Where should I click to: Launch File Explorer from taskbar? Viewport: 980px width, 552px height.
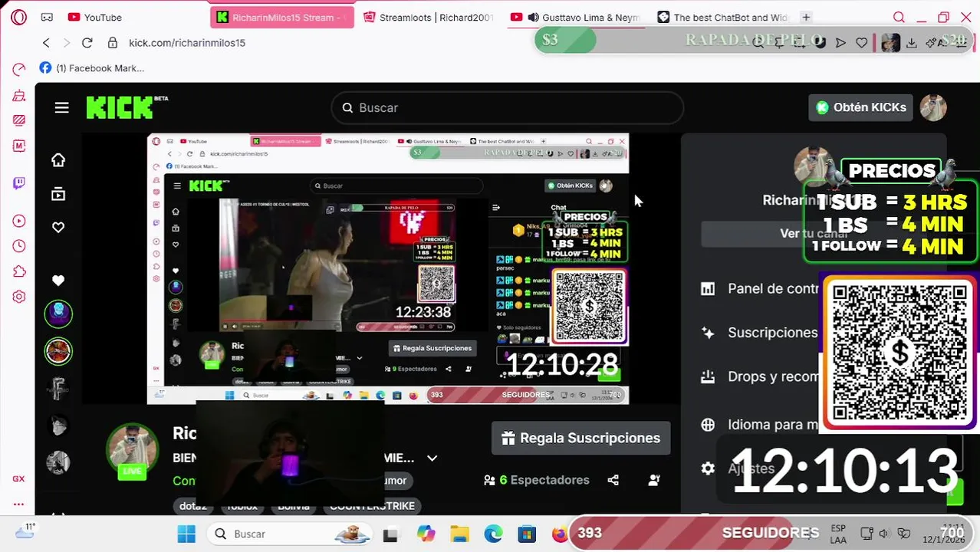click(459, 534)
